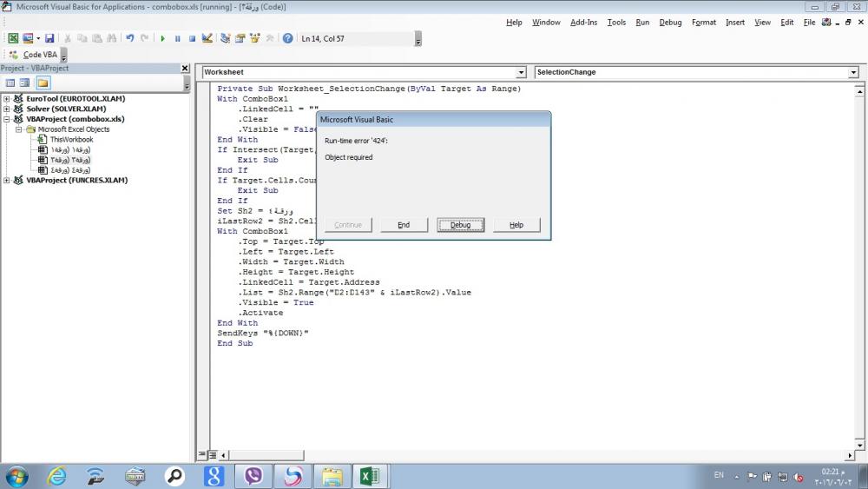Screen dimensions: 868x489
Task: Click the Break pause icon
Action: pos(177,38)
